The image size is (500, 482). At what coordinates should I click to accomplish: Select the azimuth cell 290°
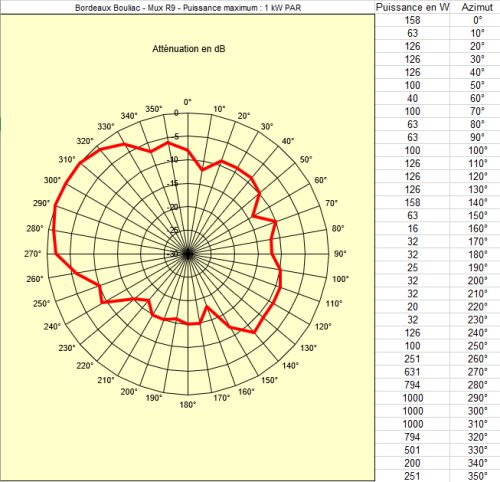point(477,398)
